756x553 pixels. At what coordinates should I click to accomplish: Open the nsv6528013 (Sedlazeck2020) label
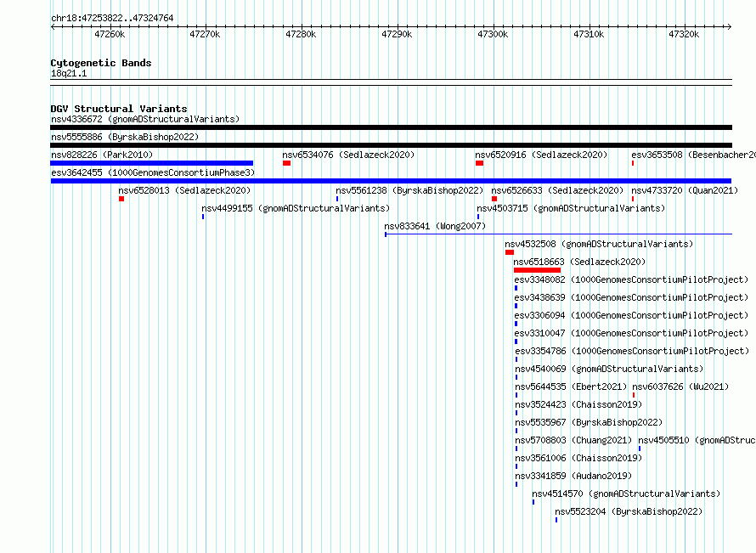point(184,190)
